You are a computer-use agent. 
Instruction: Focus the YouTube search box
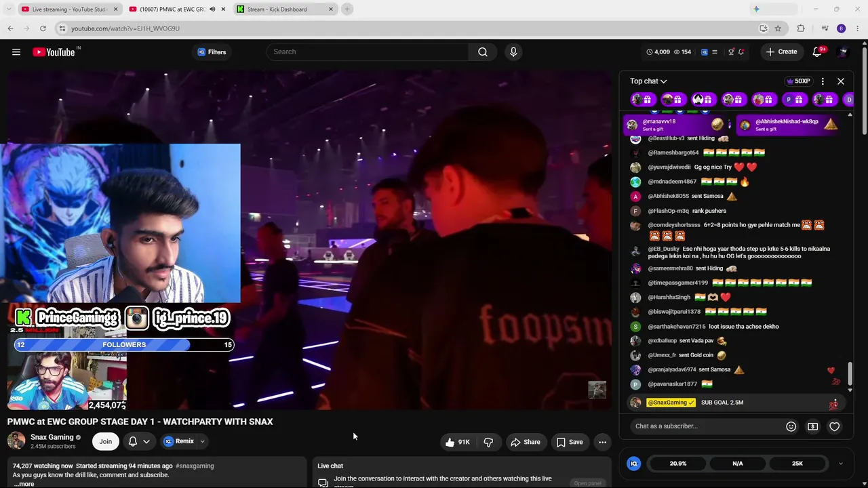tap(368, 52)
